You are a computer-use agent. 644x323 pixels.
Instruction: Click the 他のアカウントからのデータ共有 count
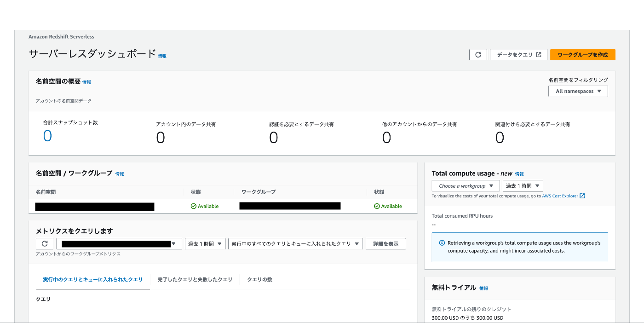387,138
